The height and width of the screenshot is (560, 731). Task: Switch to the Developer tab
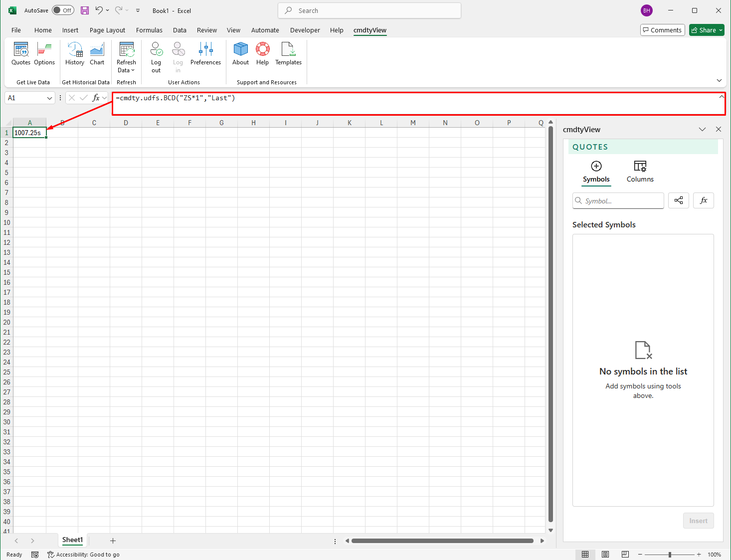point(305,30)
